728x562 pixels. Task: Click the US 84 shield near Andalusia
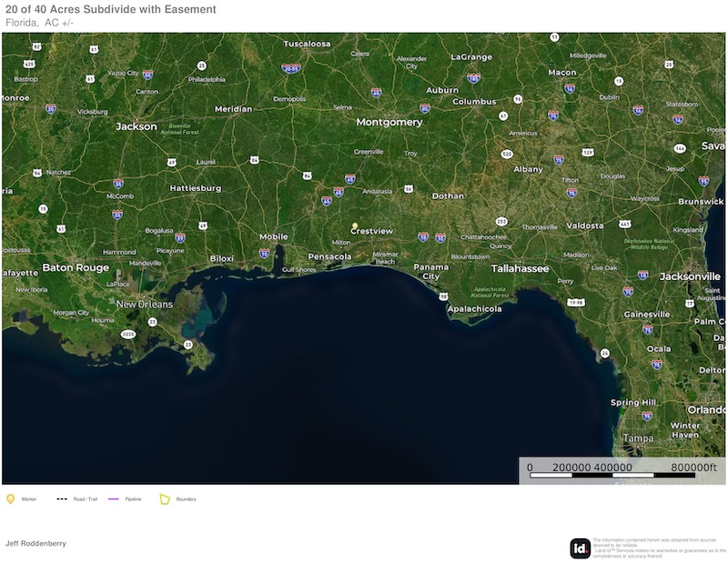coord(409,188)
